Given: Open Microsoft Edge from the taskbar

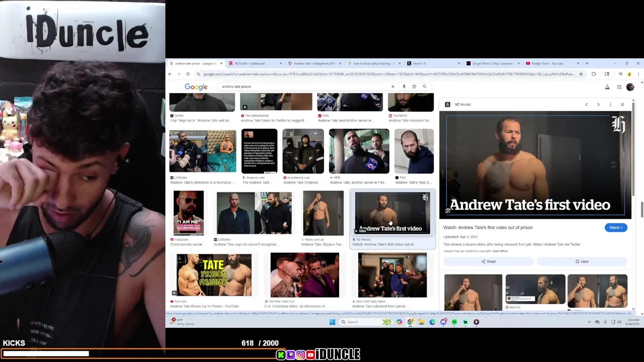Looking at the screenshot, I should (x=432, y=322).
